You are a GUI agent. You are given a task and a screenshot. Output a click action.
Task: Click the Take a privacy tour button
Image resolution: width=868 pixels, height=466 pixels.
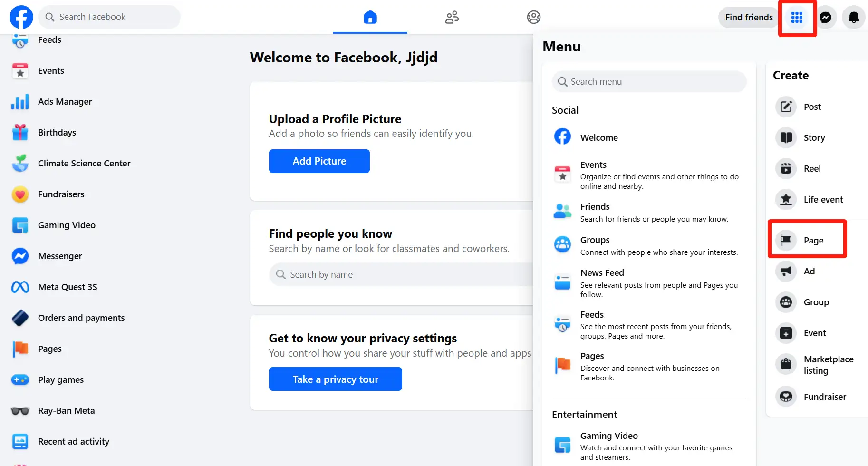[335, 379]
